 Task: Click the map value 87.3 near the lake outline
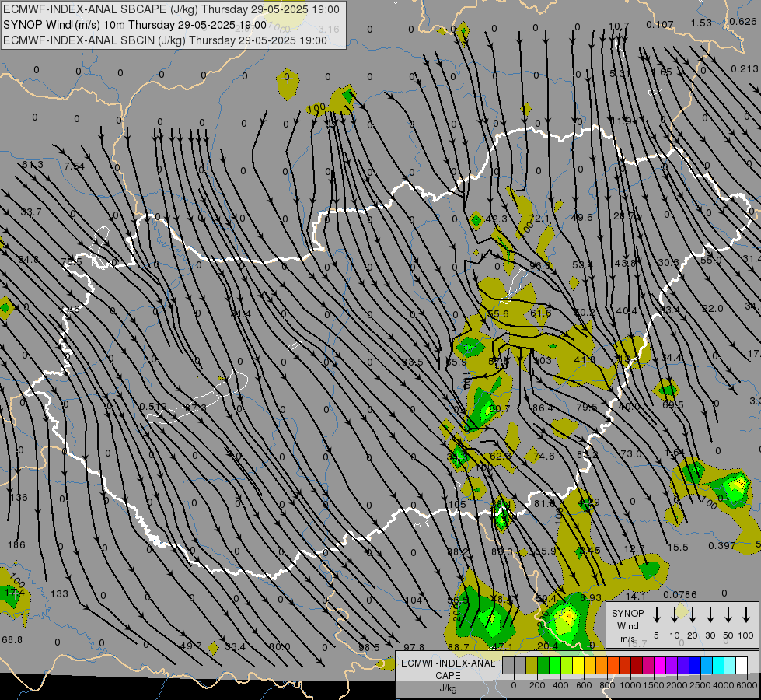pos(196,408)
